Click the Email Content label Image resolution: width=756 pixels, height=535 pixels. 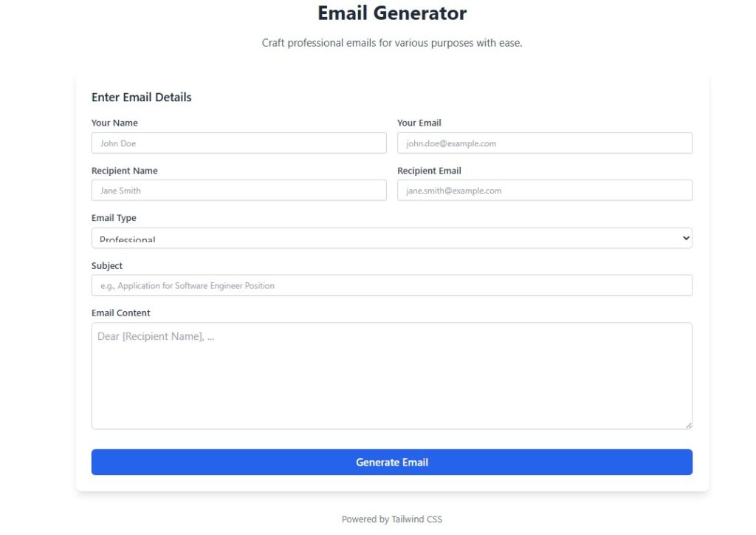pyautogui.click(x=120, y=313)
